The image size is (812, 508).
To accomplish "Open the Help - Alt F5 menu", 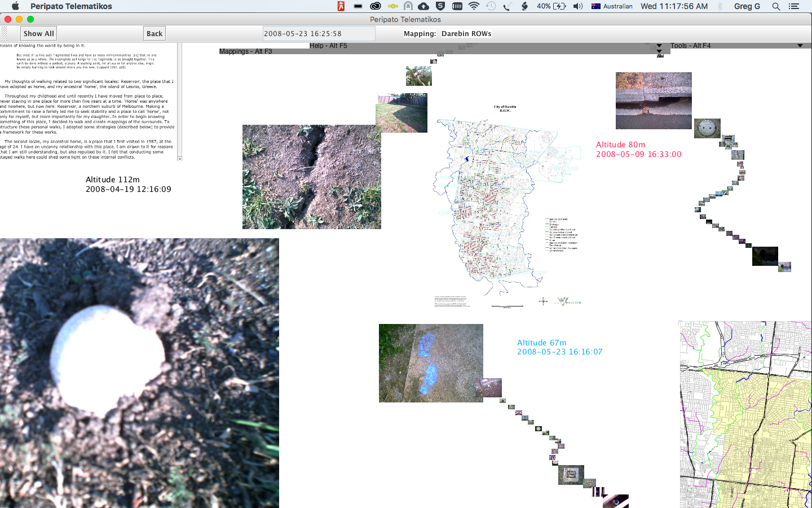I will point(328,46).
